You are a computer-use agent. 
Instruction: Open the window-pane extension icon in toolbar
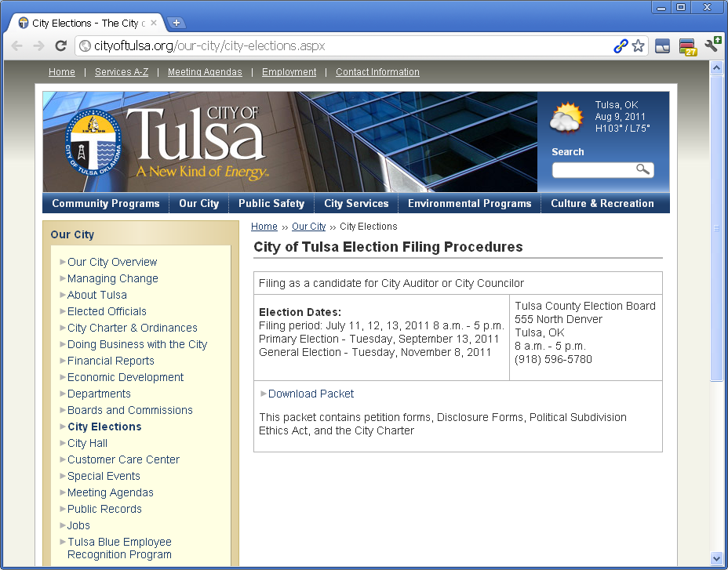click(x=663, y=46)
